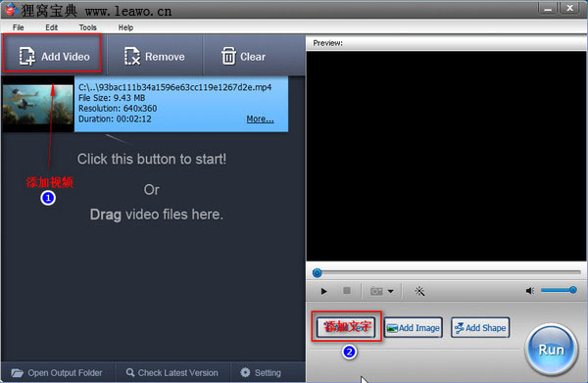This screenshot has width=588, height=383.
Task: Play the preview video
Action: click(324, 291)
